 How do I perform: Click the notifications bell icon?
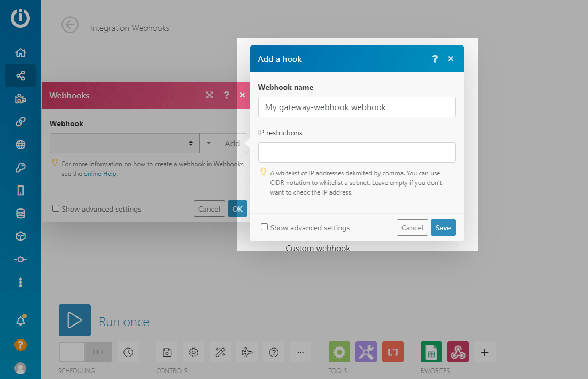point(20,321)
